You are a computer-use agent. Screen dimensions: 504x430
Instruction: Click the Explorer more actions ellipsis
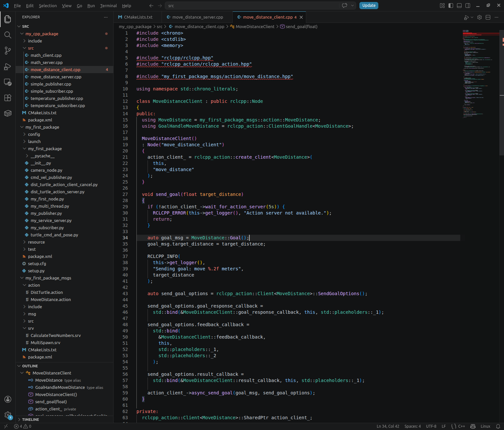pos(106,17)
